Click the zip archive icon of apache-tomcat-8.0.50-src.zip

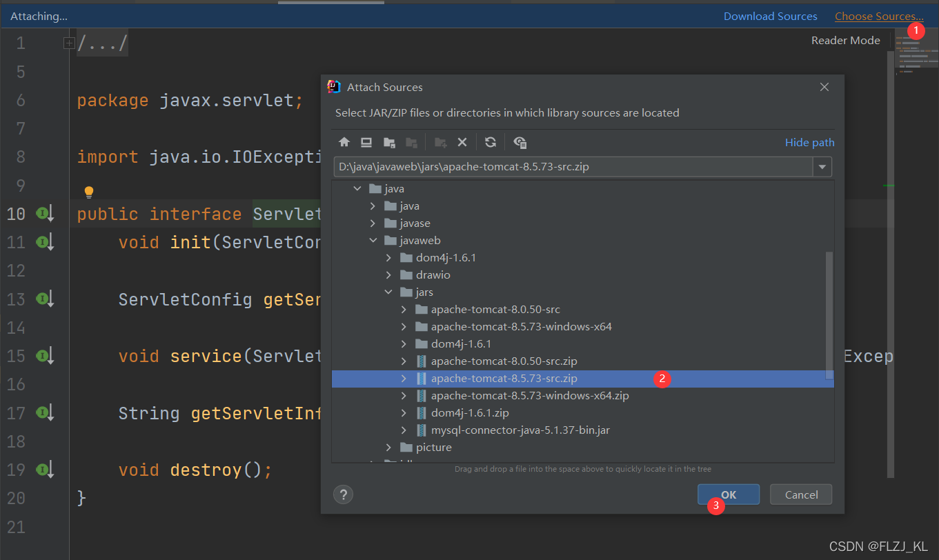(422, 361)
